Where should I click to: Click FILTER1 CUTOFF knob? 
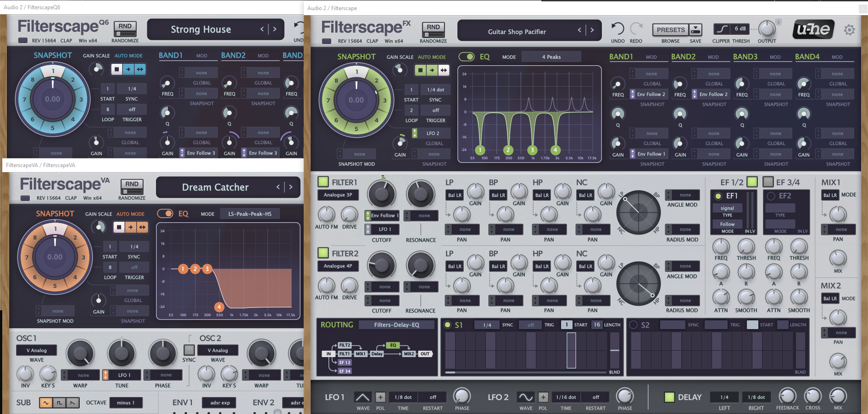click(382, 195)
